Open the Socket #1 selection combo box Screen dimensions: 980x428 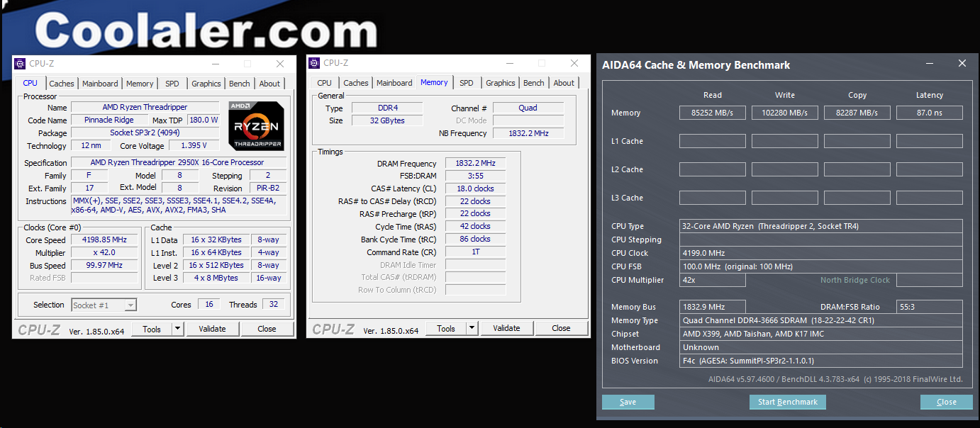[x=104, y=305]
